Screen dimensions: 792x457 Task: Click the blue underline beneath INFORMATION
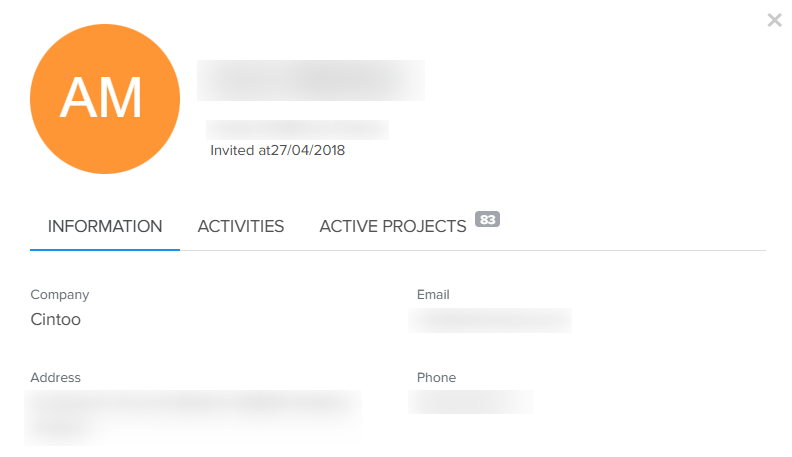(105, 249)
